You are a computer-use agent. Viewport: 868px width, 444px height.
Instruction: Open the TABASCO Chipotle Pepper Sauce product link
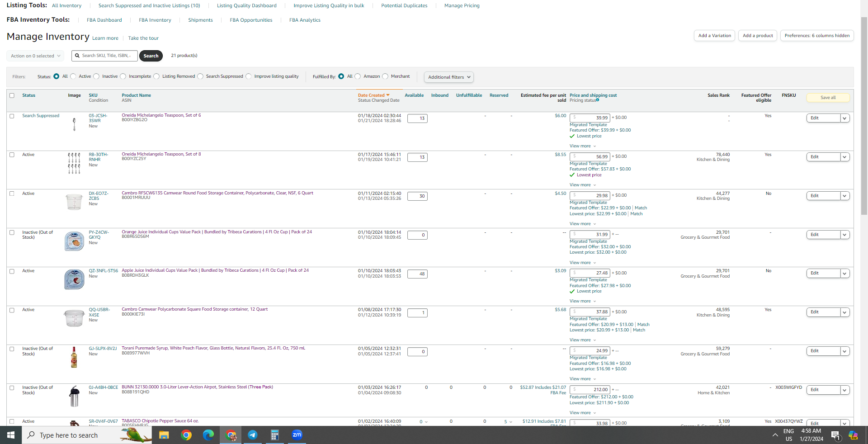click(x=160, y=421)
